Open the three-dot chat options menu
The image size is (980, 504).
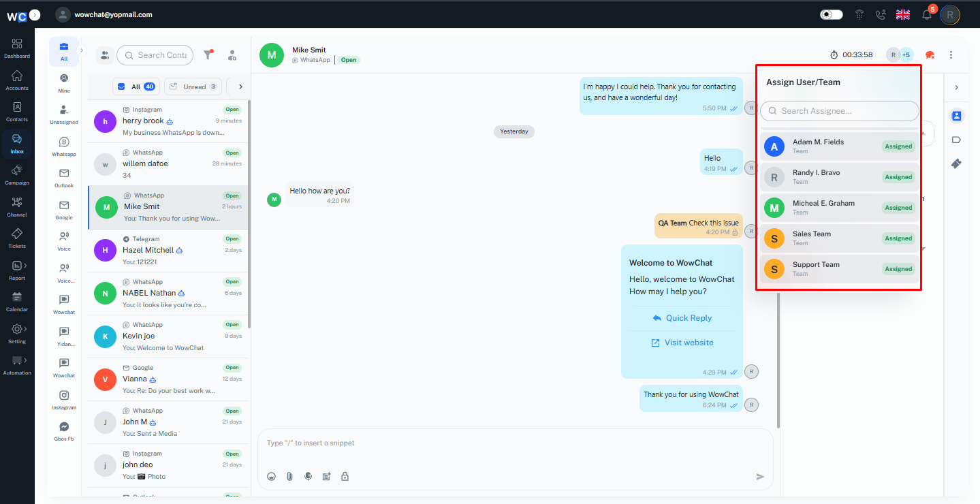click(951, 55)
